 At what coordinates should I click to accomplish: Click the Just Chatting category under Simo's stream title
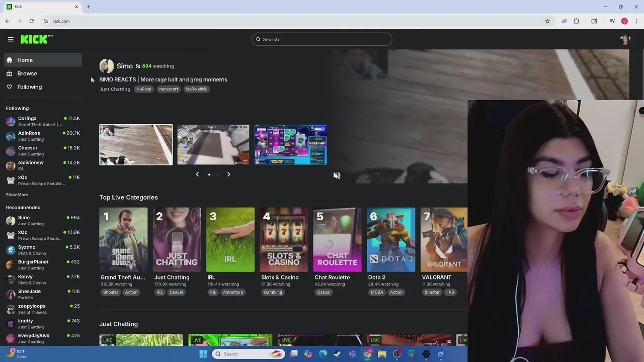115,89
